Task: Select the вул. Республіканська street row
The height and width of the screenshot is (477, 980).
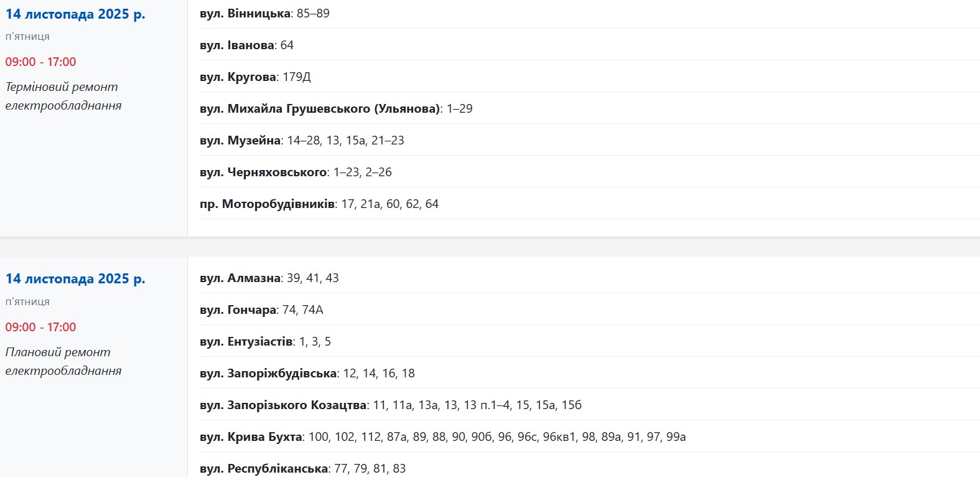Action: 302,468
